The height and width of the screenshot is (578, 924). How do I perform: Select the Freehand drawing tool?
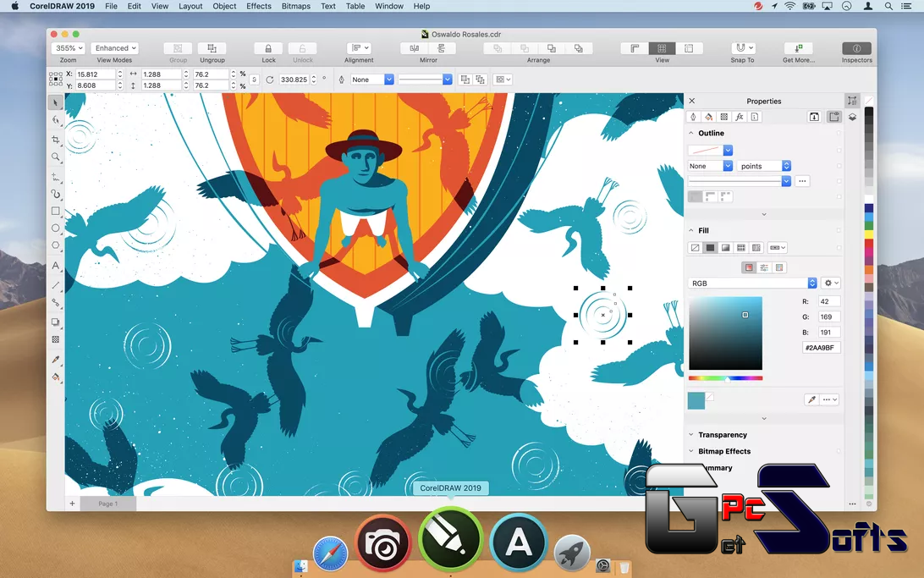coord(55,176)
